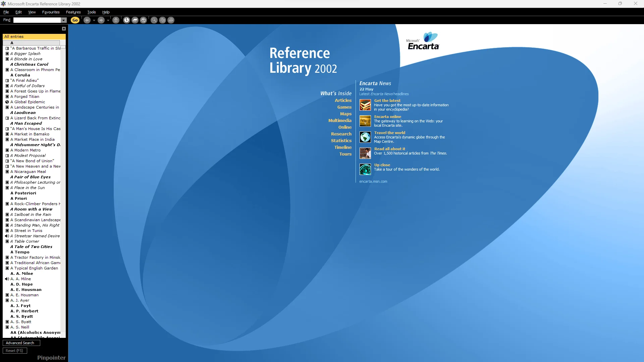Open the Edit menu
This screenshot has width=644, height=362.
point(18,12)
